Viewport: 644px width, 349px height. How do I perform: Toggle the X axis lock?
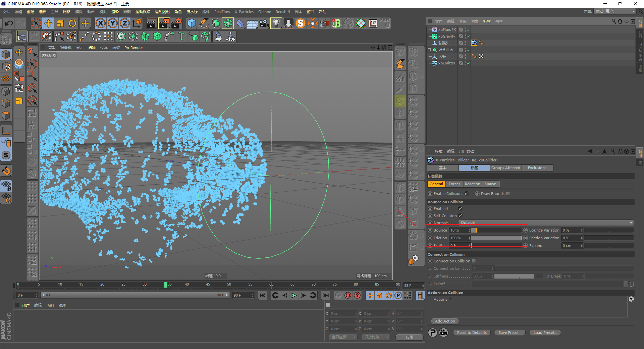point(101,23)
